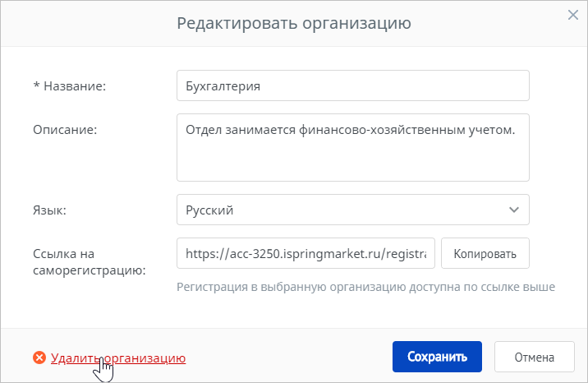This screenshot has width=588, height=383.
Task: Click the Сохранить button
Action: [437, 357]
